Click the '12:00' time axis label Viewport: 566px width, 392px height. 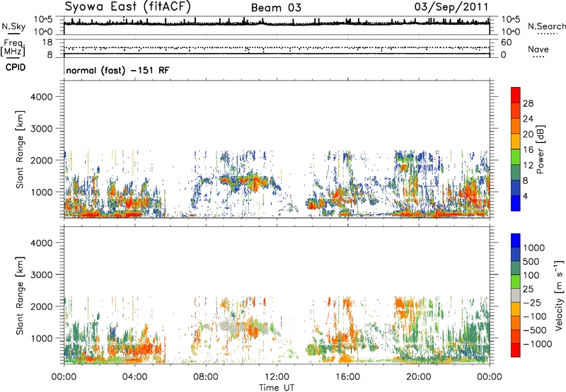pos(277,377)
